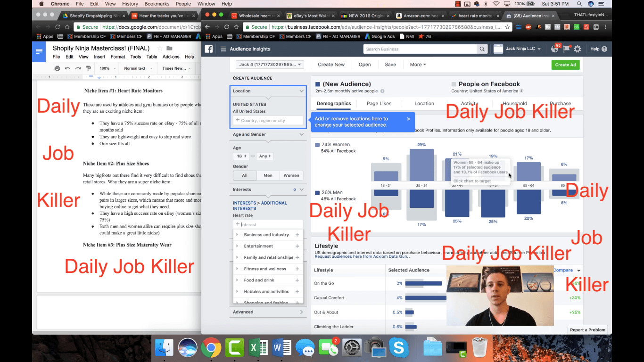The image size is (644, 362).
Task: Open Camtasia from the Dock
Action: point(234,348)
